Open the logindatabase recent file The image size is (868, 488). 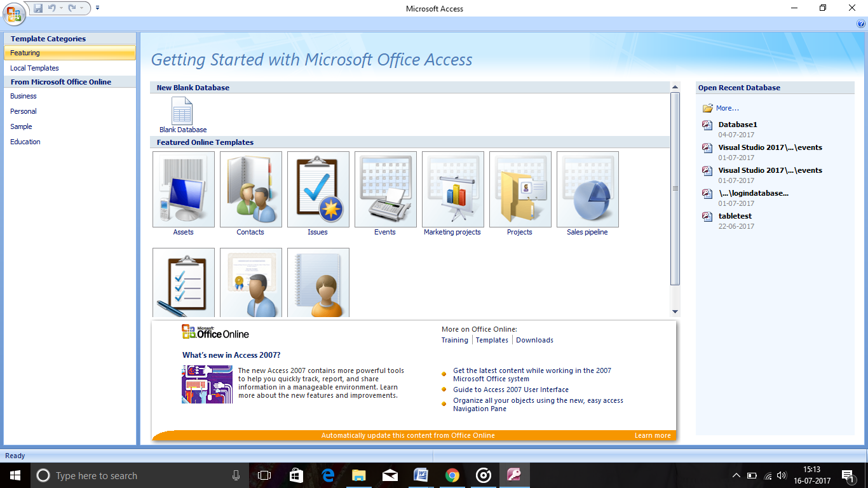(x=754, y=193)
